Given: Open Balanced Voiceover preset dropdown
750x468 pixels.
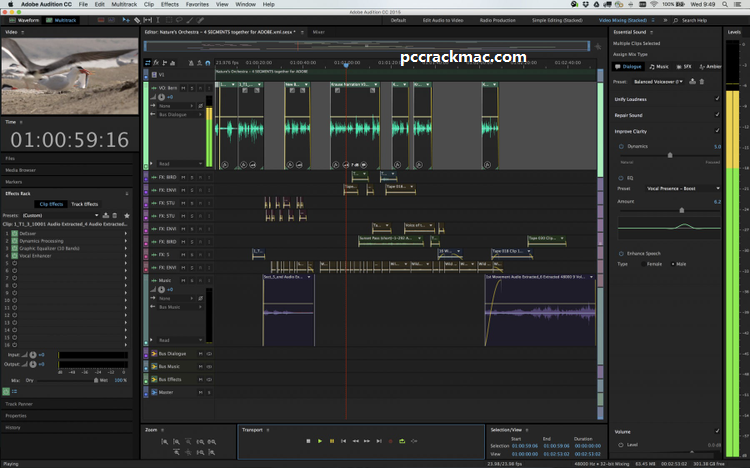Looking at the screenshot, I should point(658,82).
